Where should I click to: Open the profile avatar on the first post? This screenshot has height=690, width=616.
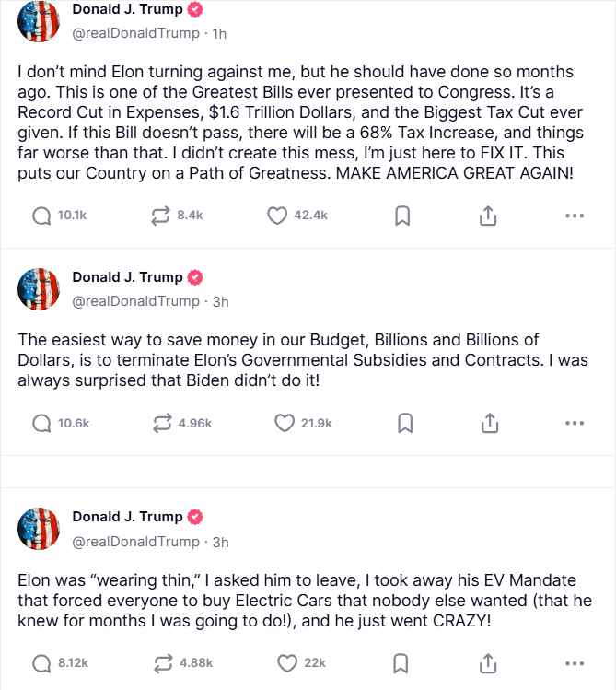[39, 21]
